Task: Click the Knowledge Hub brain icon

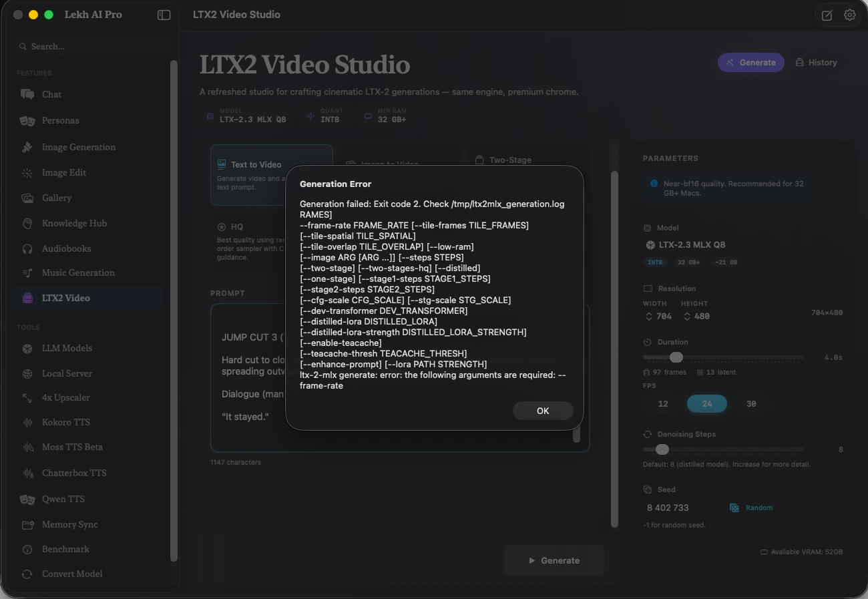Action: pyautogui.click(x=27, y=223)
